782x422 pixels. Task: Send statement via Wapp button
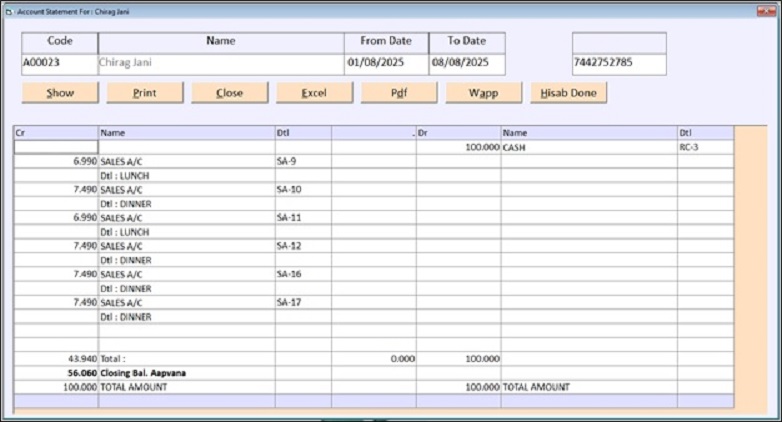tap(483, 93)
